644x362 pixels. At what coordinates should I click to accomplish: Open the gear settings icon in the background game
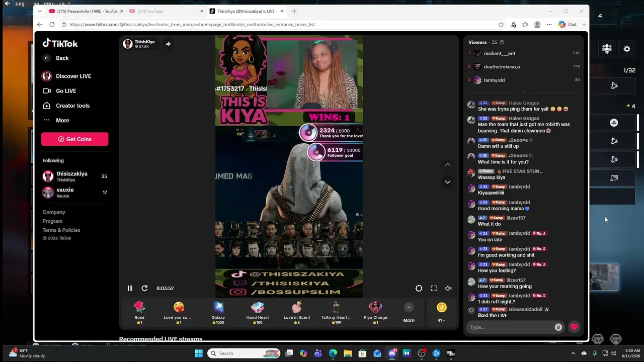[627, 49]
